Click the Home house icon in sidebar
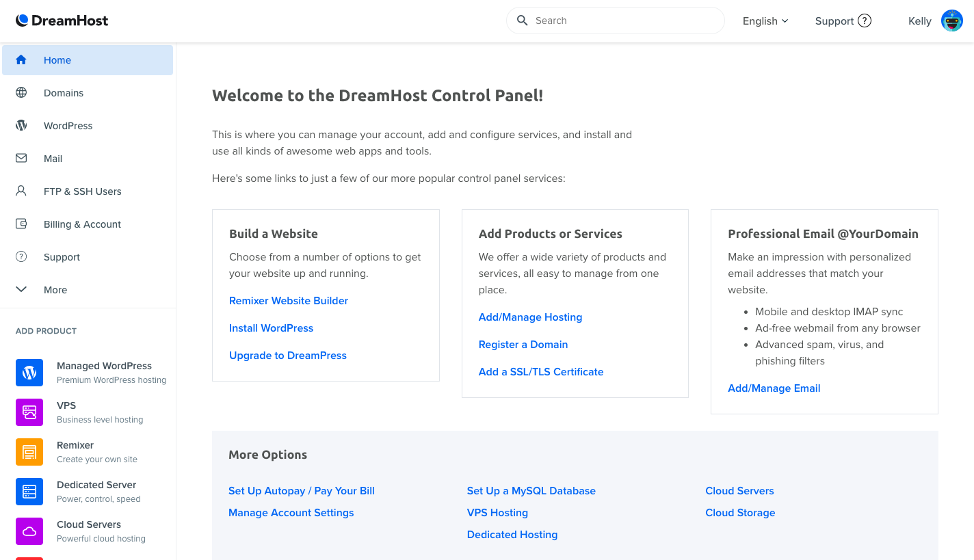The image size is (974, 560). (x=21, y=59)
